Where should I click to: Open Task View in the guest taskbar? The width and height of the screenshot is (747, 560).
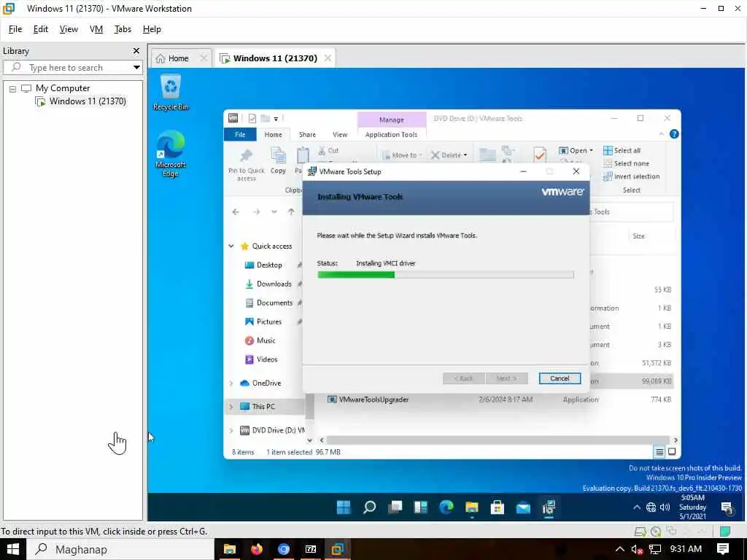[x=395, y=507]
